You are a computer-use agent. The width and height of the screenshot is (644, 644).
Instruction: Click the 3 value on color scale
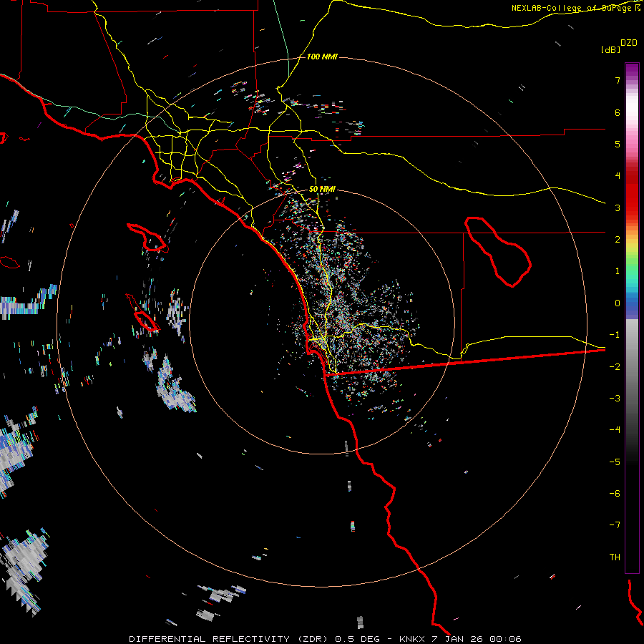point(618,208)
